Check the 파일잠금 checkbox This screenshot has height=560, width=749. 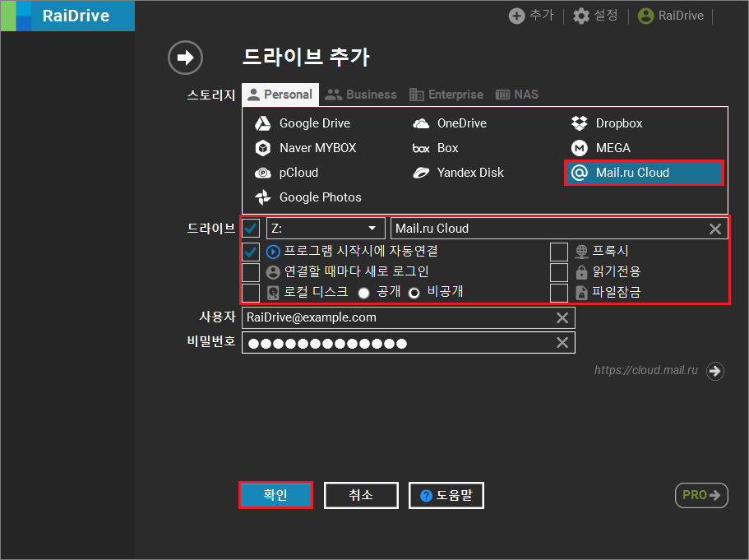(x=559, y=293)
